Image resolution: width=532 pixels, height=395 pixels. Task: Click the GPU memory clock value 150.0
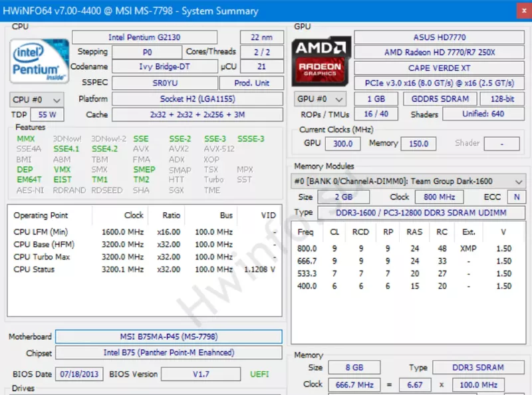coord(418,144)
